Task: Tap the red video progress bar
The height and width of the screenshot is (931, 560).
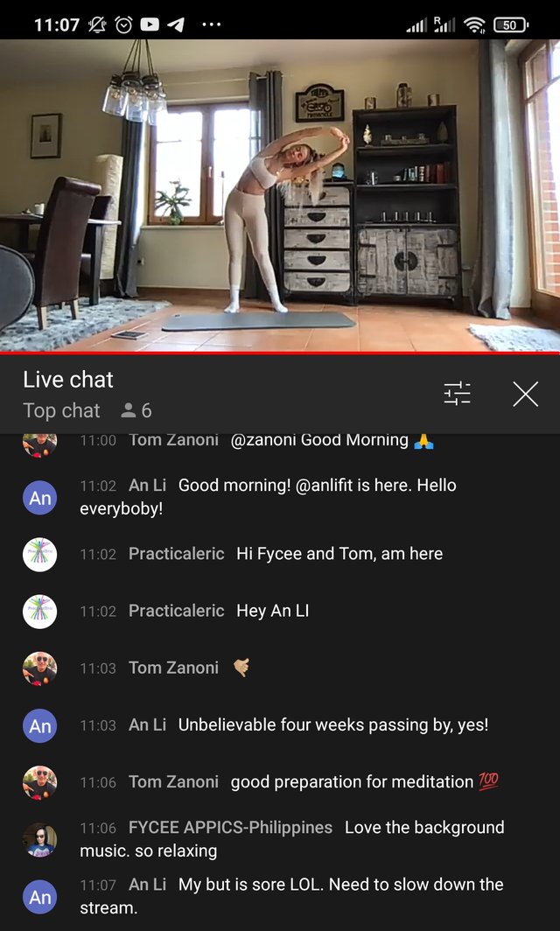Action: [280, 353]
